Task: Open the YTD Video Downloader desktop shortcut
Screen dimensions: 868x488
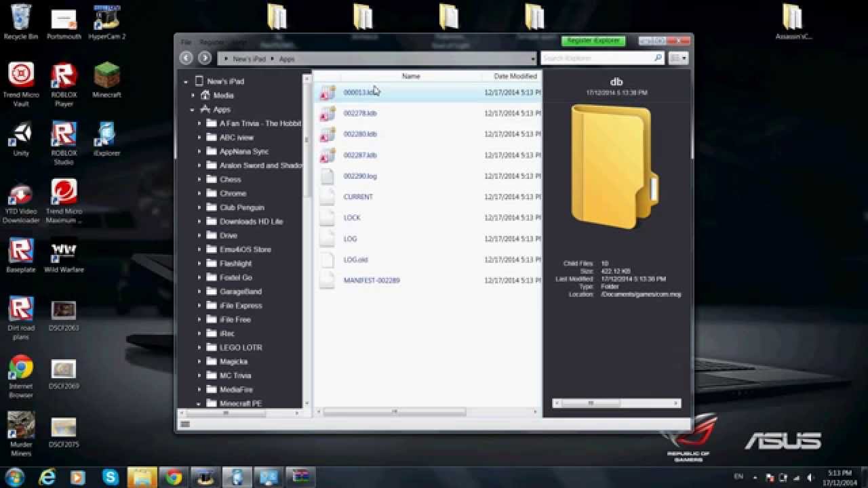Action: [21, 202]
